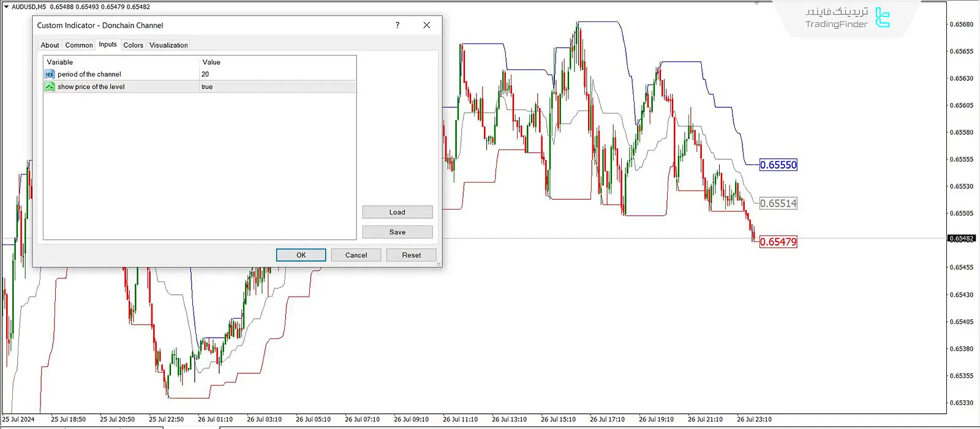Viewport: 980px width, 429px height.
Task: Go to the Visualization tab
Action: 168,45
